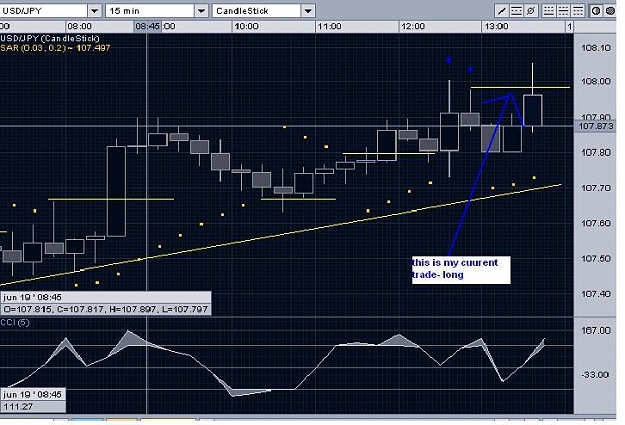Click the 08:00 time axis label

click(x=79, y=26)
